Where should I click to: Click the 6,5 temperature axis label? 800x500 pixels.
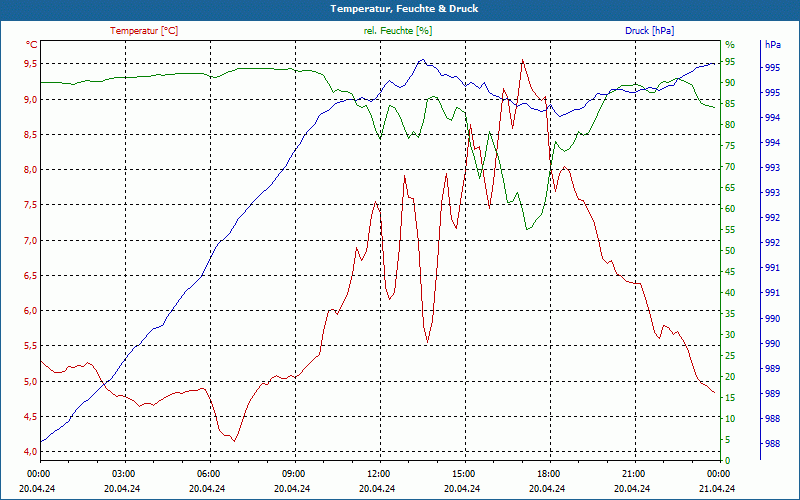pyautogui.click(x=31, y=276)
